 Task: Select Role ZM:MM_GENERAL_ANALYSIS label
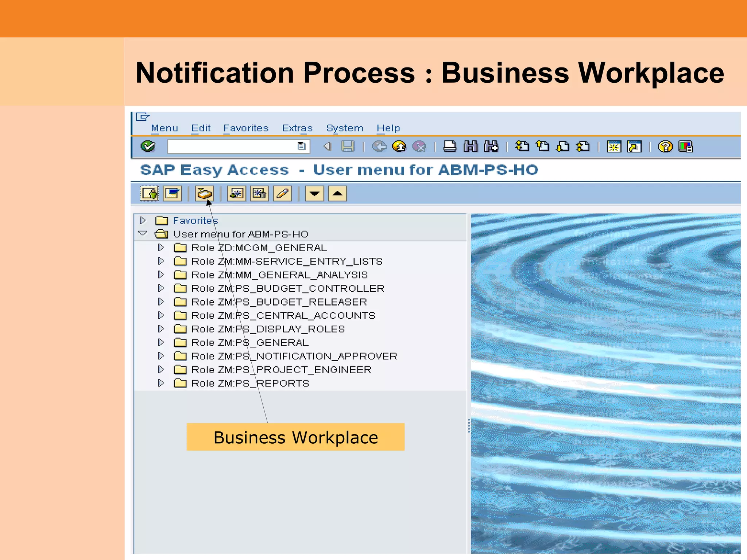(x=279, y=275)
